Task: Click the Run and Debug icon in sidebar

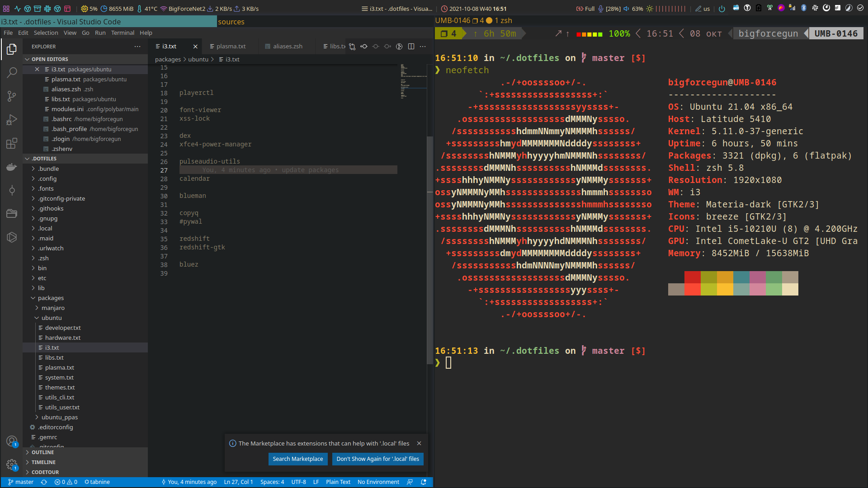Action: tap(12, 120)
